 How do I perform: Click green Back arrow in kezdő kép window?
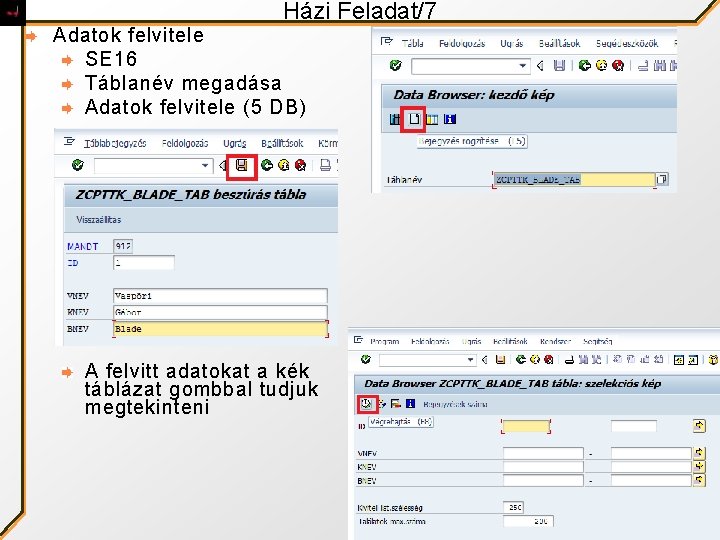pos(585,66)
